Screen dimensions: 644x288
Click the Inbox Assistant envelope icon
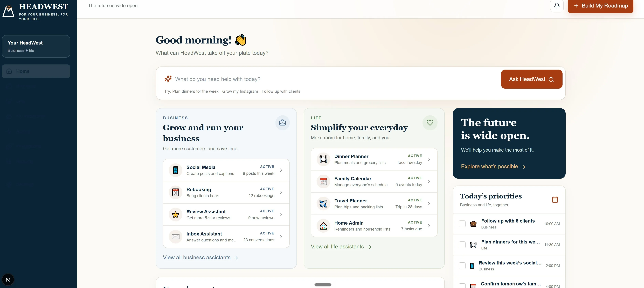click(x=176, y=237)
